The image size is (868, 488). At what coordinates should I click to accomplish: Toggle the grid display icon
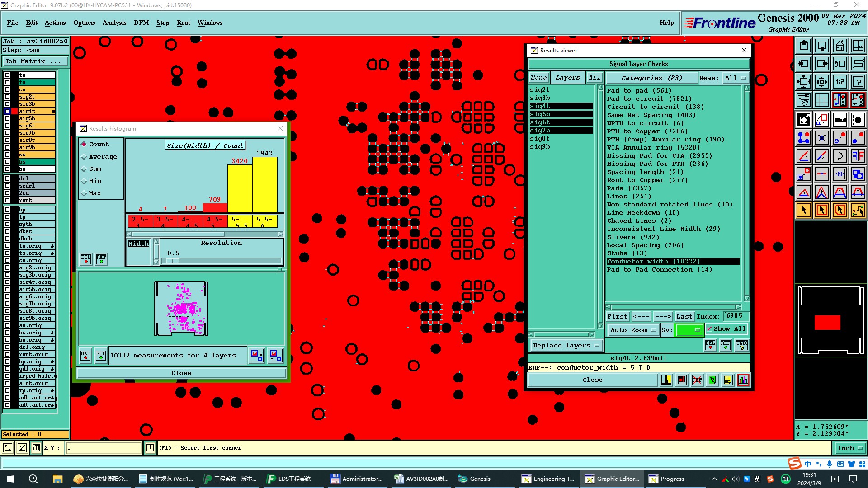pos(821,100)
